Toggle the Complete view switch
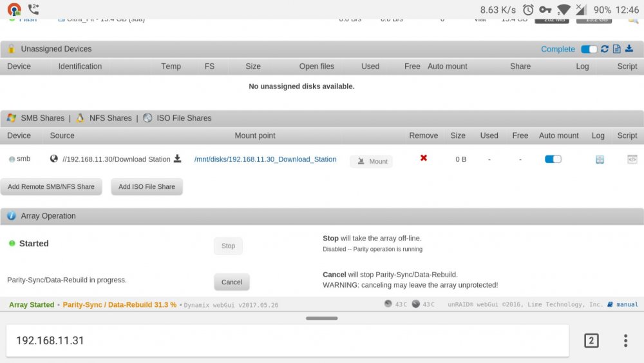The height and width of the screenshot is (363, 644). coord(589,50)
